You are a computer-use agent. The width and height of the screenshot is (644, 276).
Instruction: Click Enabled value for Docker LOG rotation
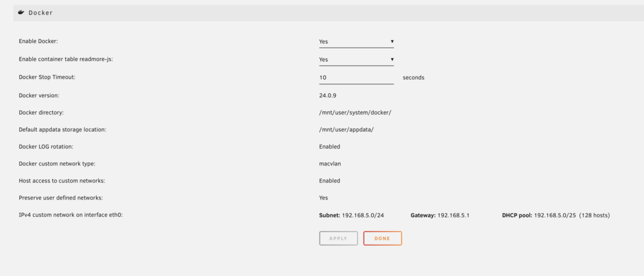(x=329, y=147)
